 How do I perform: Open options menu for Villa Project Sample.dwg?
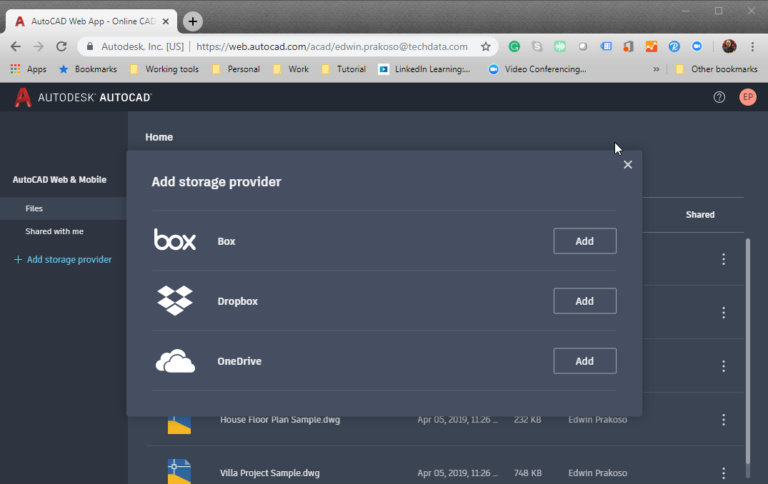tap(723, 473)
